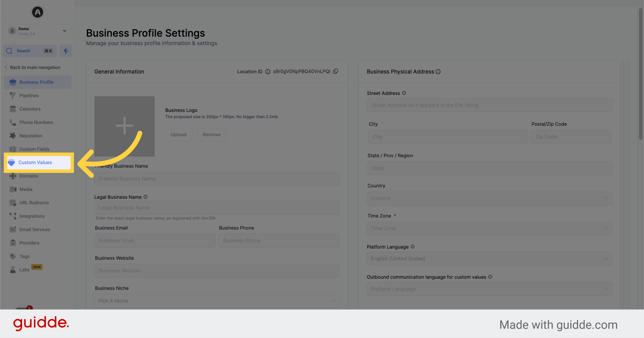Open the Time Zone dropdown

tap(489, 228)
